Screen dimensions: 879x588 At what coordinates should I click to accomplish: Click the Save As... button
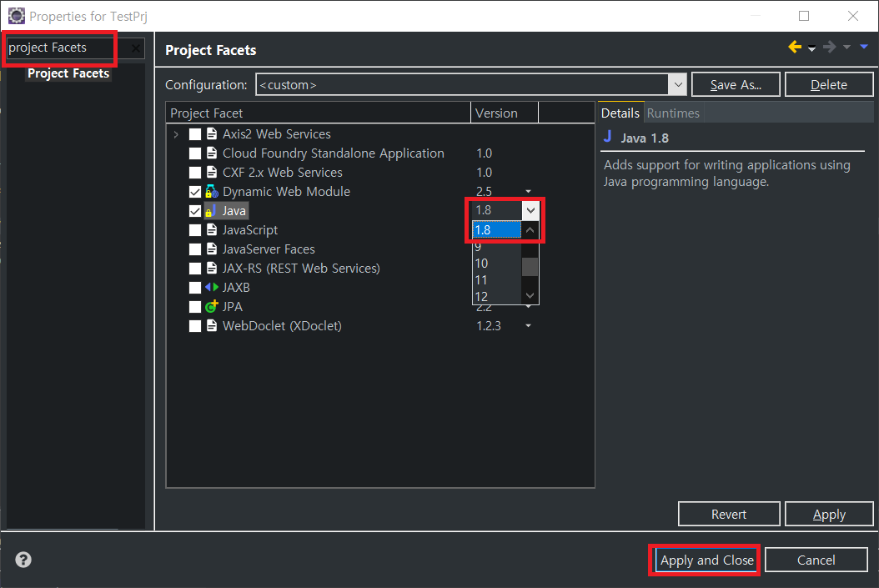point(736,84)
